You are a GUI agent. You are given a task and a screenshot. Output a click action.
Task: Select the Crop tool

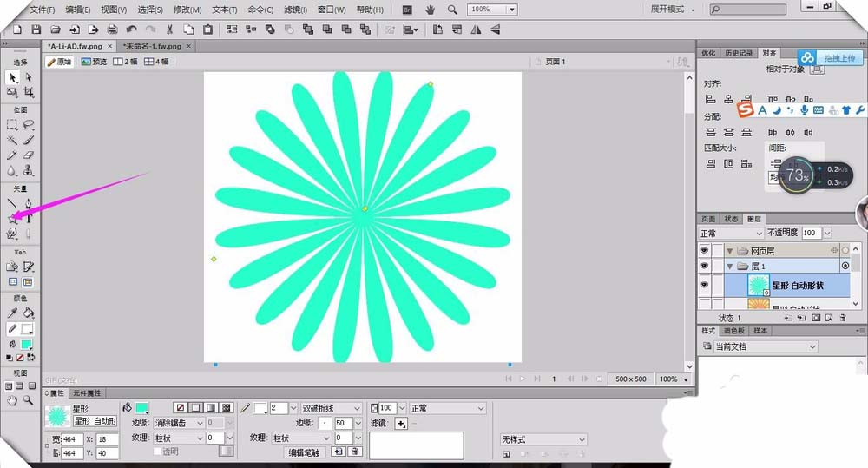(29, 92)
